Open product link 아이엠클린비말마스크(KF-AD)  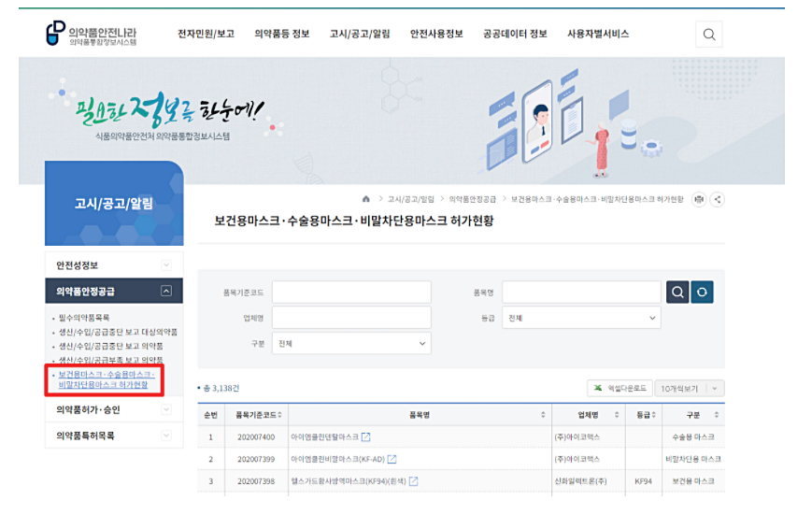pos(337,459)
